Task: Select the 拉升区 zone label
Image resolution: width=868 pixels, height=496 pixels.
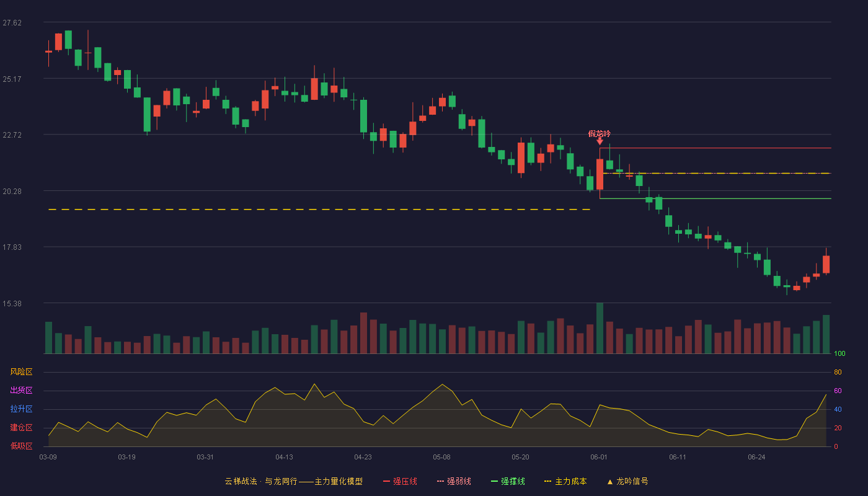Action: (21, 409)
